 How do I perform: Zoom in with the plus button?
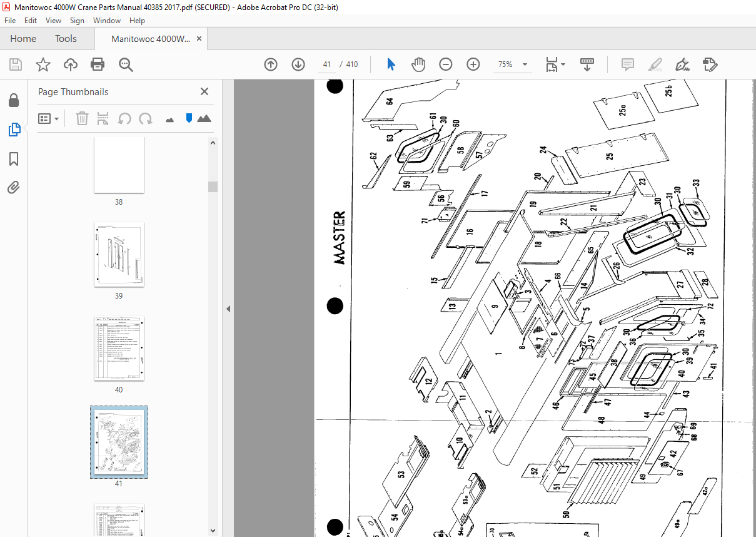coord(473,64)
